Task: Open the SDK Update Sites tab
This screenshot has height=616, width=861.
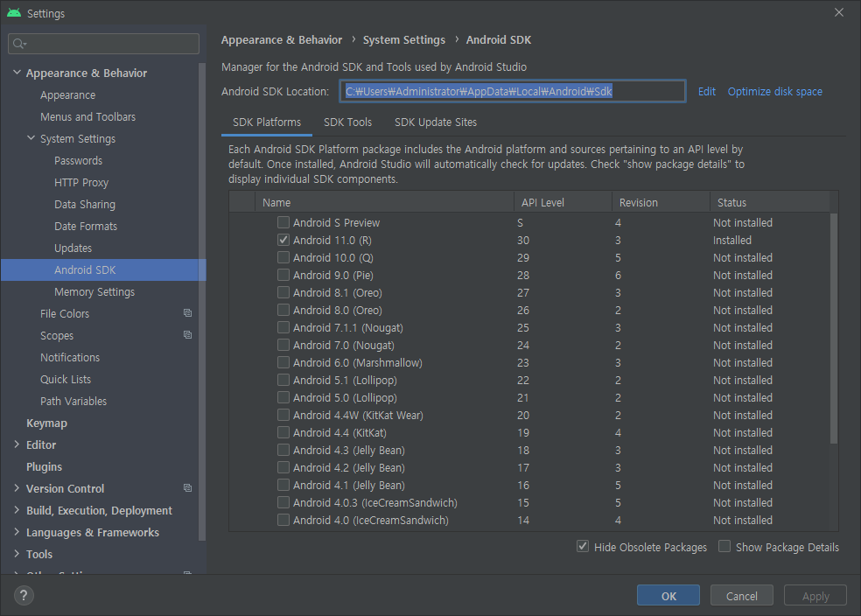Action: pyautogui.click(x=436, y=122)
